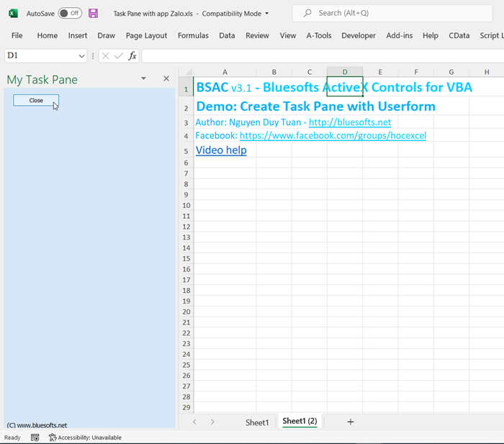
Task: Toggle AutoSave switch on
Action: (70, 13)
